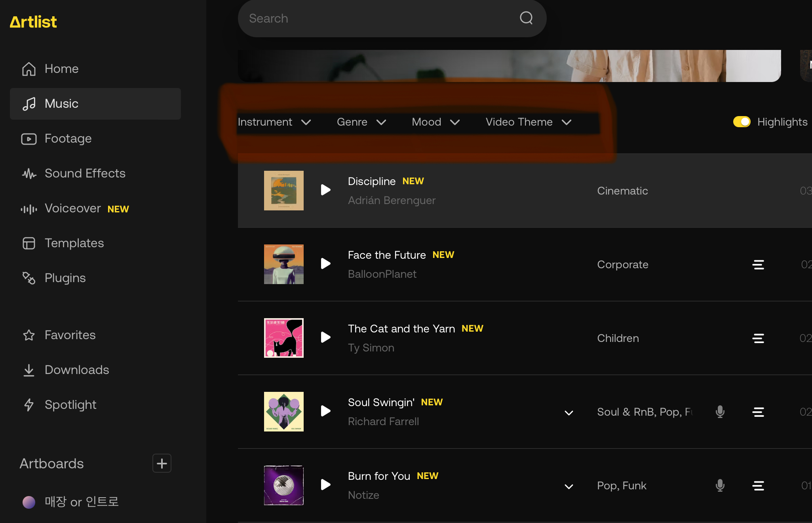
Task: Expand versions chevron for Soul Swingin'
Action: click(569, 413)
